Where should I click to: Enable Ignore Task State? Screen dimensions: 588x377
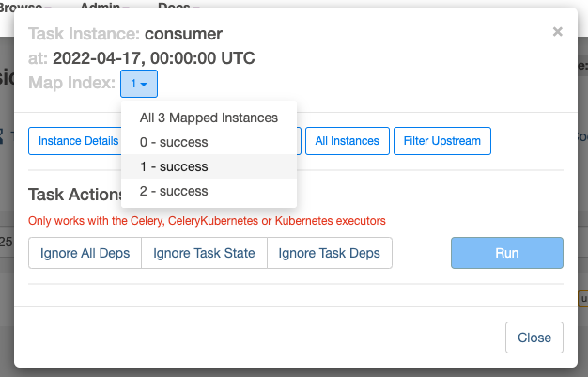pyautogui.click(x=204, y=253)
